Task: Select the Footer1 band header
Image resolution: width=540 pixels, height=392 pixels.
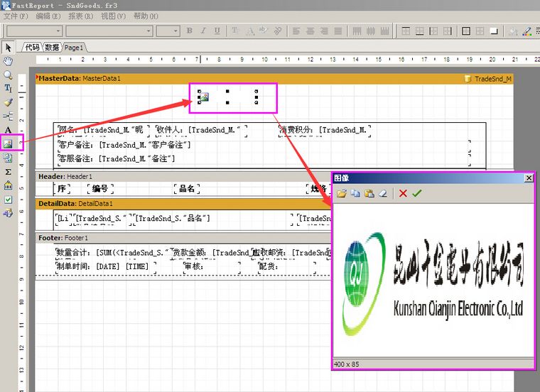Action: coord(183,238)
